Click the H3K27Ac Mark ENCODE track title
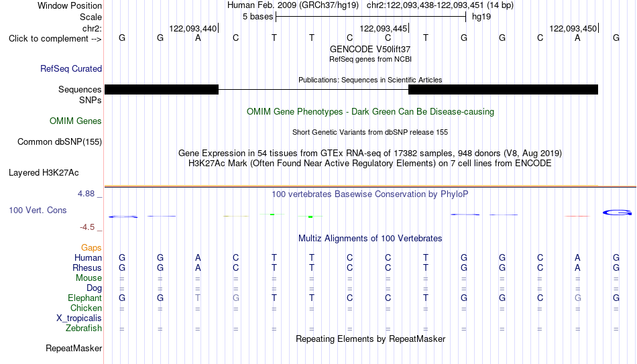 pyautogui.click(x=370, y=164)
